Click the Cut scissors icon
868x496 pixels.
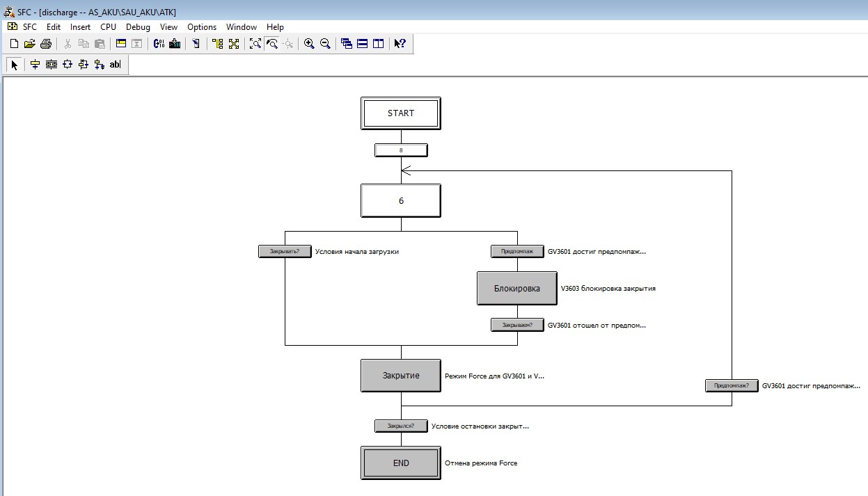(68, 44)
